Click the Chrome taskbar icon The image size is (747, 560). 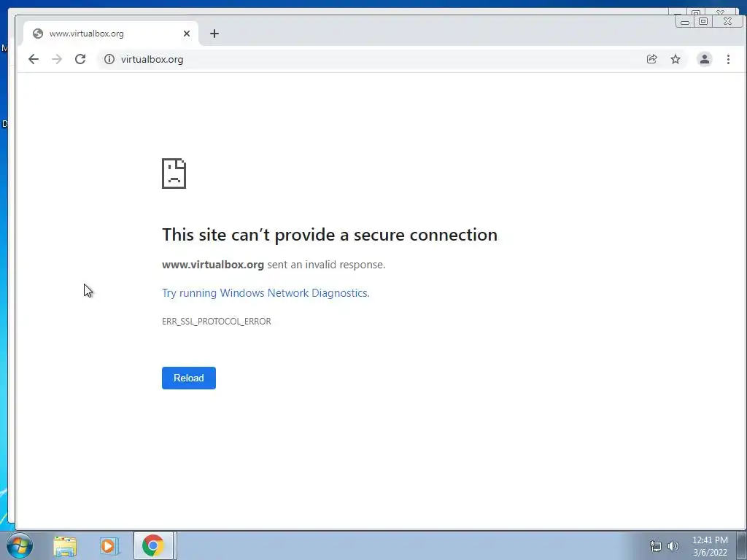click(x=153, y=545)
